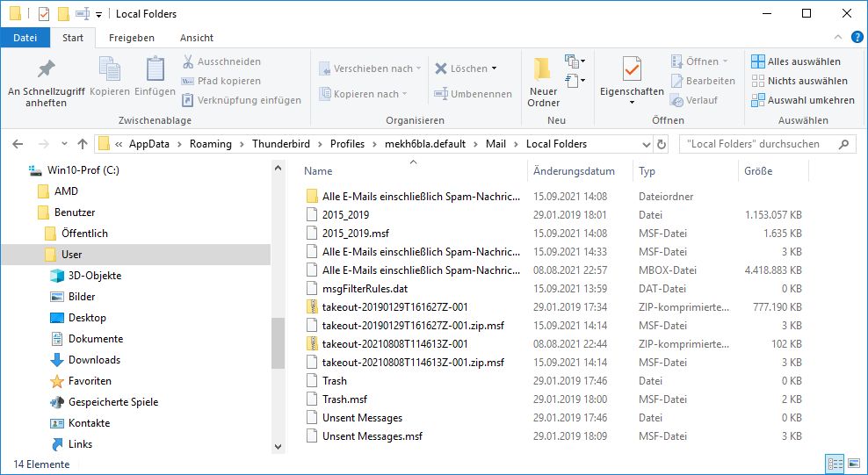Open recent locations dropdown arrow
This screenshot has width=868, height=475.
pos(64,144)
